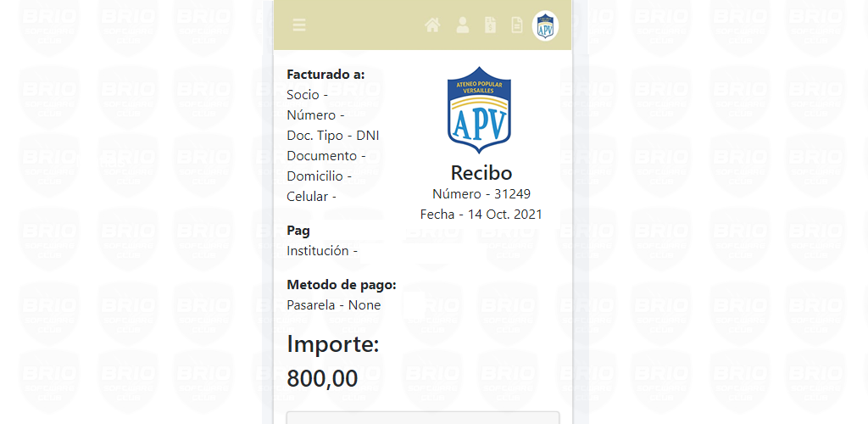Screen dimensions: 868x424
Task: Open the invoice document icon with dollar sign
Action: click(x=490, y=25)
